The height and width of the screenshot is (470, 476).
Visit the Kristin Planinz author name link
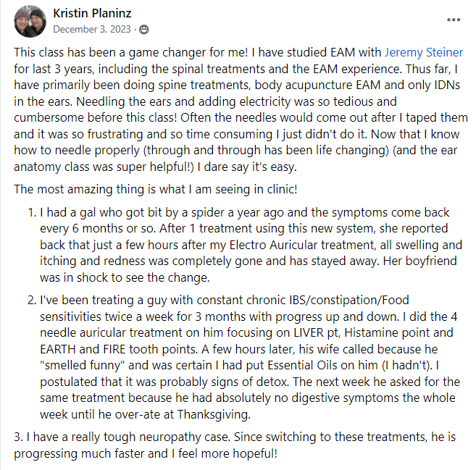[92, 13]
